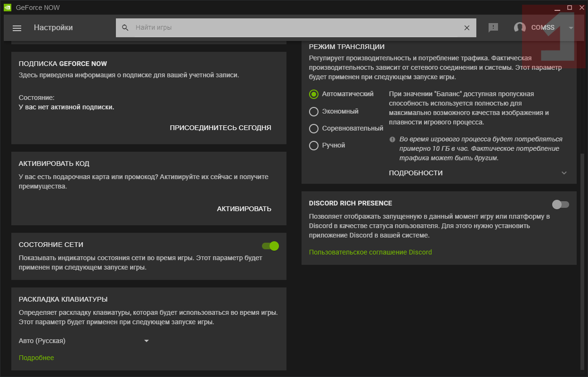The height and width of the screenshot is (377, 588).
Task: Select the Автоматический streaming mode
Action: [314, 94]
